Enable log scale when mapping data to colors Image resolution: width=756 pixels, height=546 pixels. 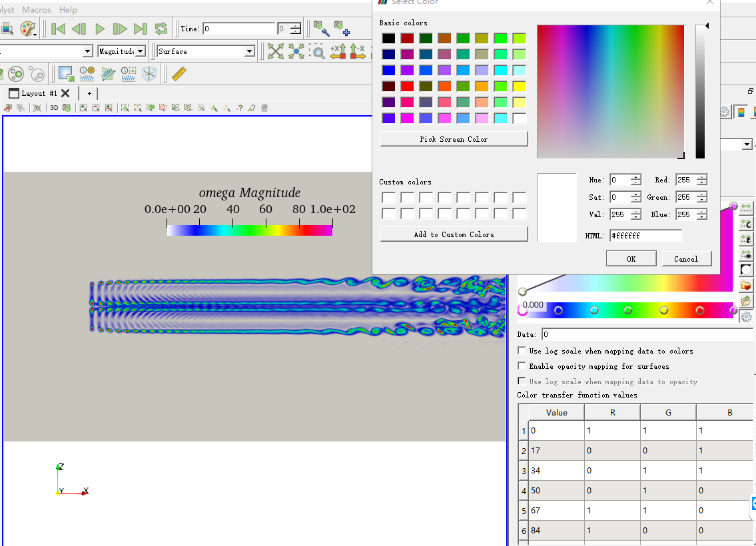click(x=522, y=351)
